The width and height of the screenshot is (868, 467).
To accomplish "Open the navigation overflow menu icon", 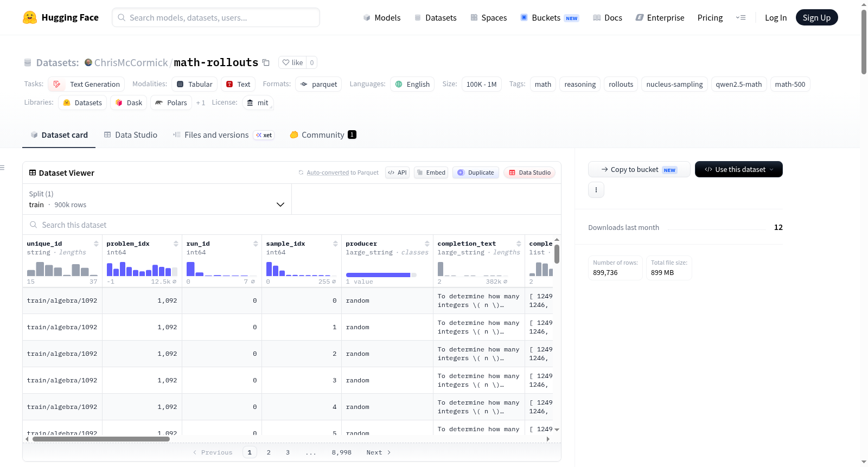I will point(741,17).
